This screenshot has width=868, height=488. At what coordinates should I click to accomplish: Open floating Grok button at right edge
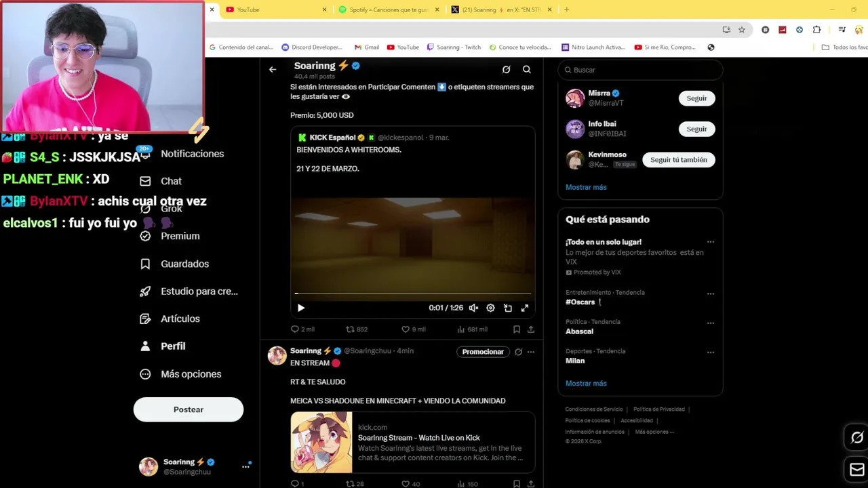tap(857, 438)
